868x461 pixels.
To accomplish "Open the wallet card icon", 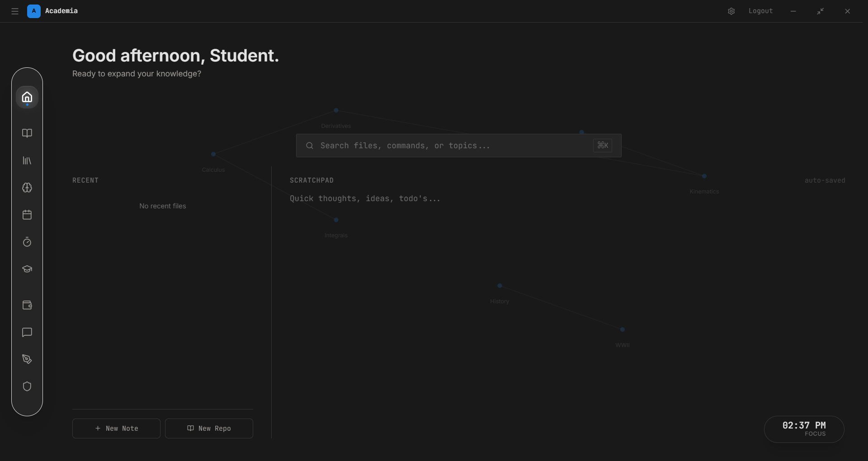I will point(27,305).
